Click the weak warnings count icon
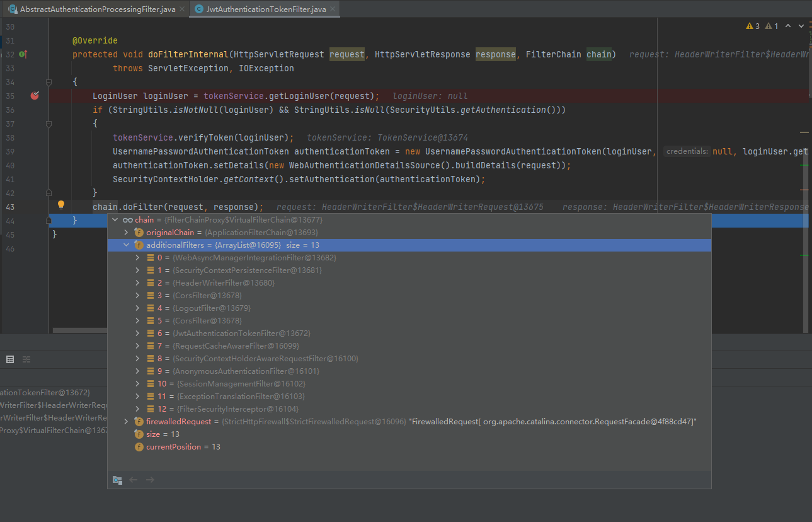The height and width of the screenshot is (522, 812). [768, 26]
